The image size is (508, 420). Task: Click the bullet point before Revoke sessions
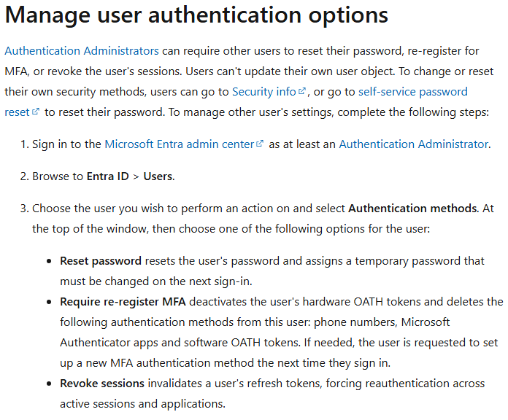coord(49,384)
